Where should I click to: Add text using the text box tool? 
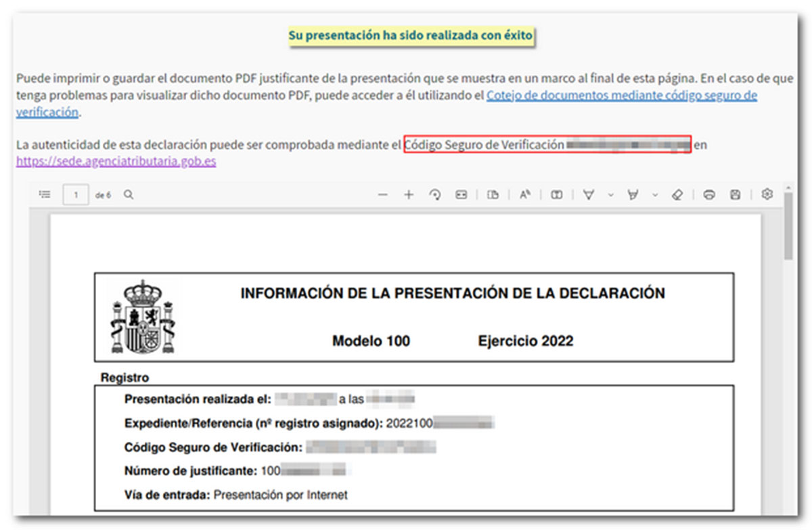pos(556,195)
